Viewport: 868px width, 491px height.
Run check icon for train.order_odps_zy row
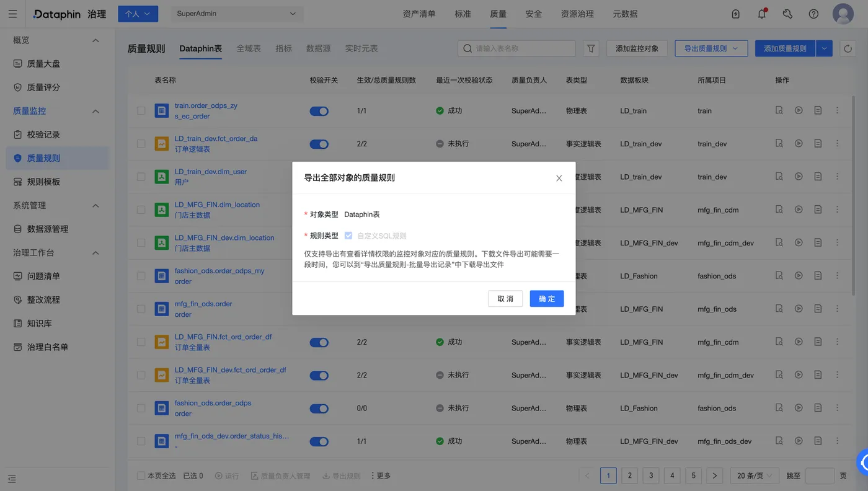[799, 110]
